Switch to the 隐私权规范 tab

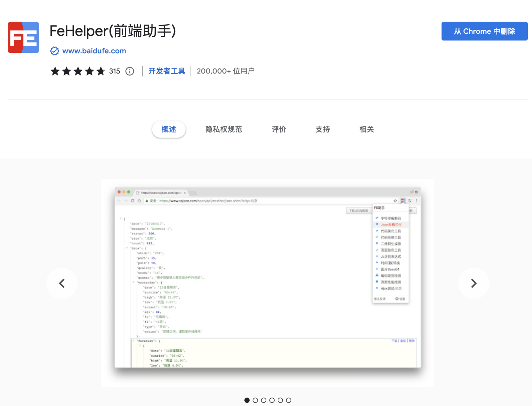[x=224, y=129]
